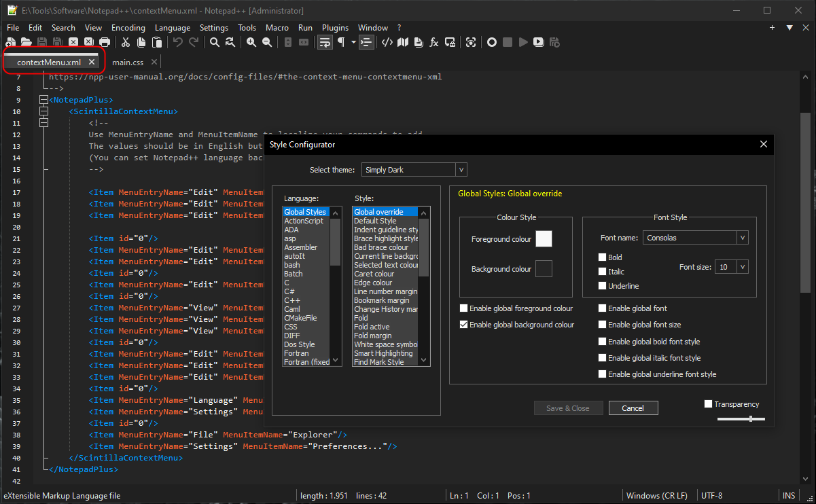Turn on Enable global underline font style
This screenshot has width=816, height=504.
pos(603,374)
